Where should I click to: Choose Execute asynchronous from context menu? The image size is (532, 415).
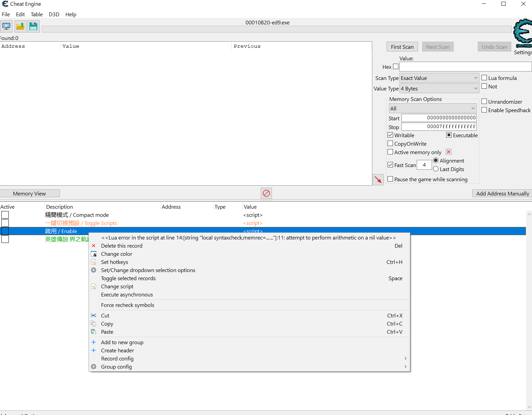point(250,295)
